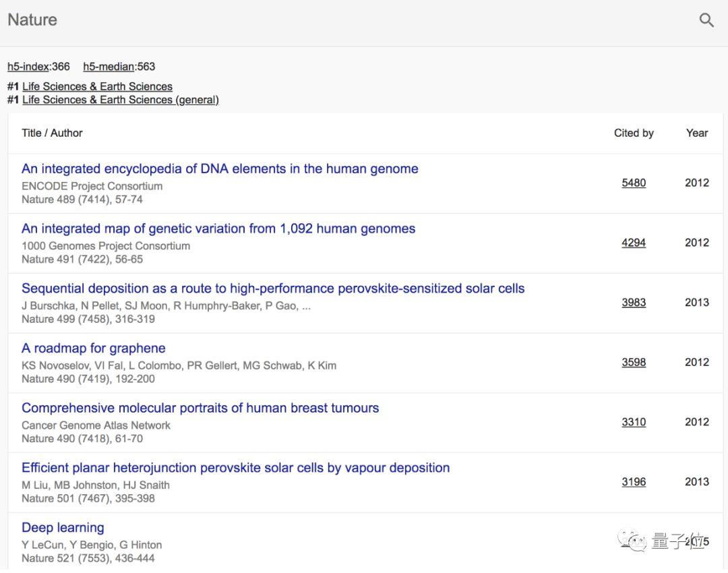728x573 pixels.
Task: Open Life Sciences & Earth Sciences category
Action: tap(97, 86)
